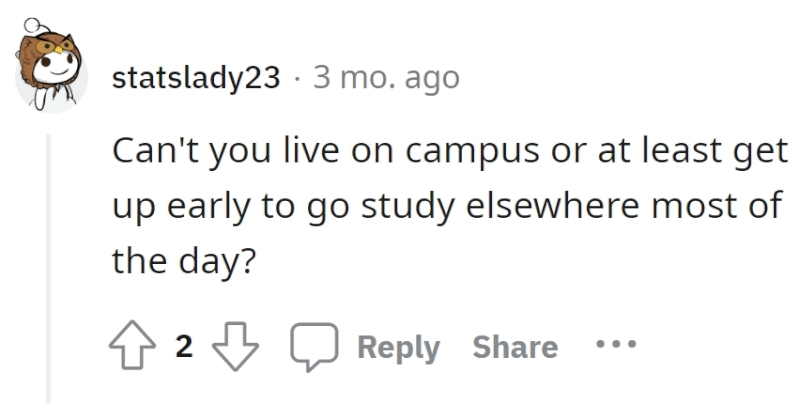Upvote statslady23's comment
Screen dimensions: 800x404
coord(133,345)
